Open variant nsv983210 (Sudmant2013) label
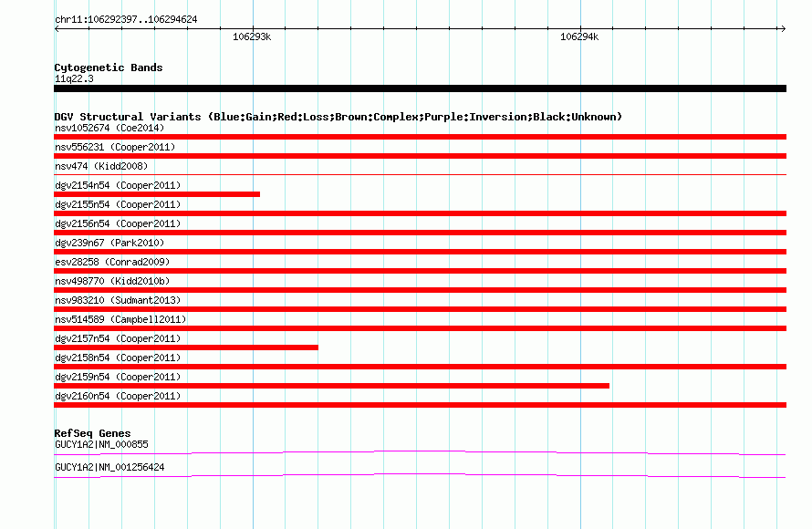The height and width of the screenshot is (529, 812). tap(118, 300)
